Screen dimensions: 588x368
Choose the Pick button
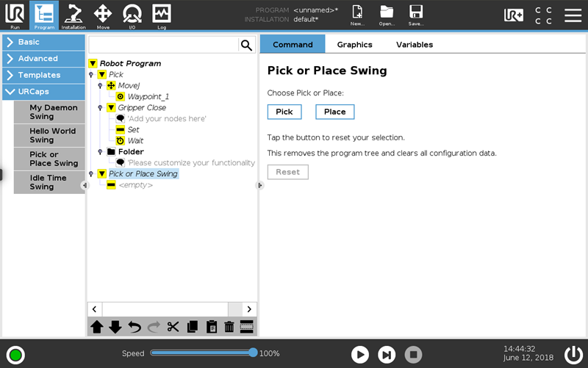(x=284, y=112)
